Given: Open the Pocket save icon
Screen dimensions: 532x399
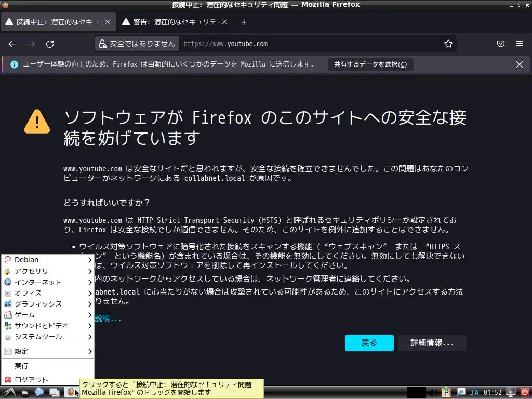Looking at the screenshot, I should [x=501, y=44].
